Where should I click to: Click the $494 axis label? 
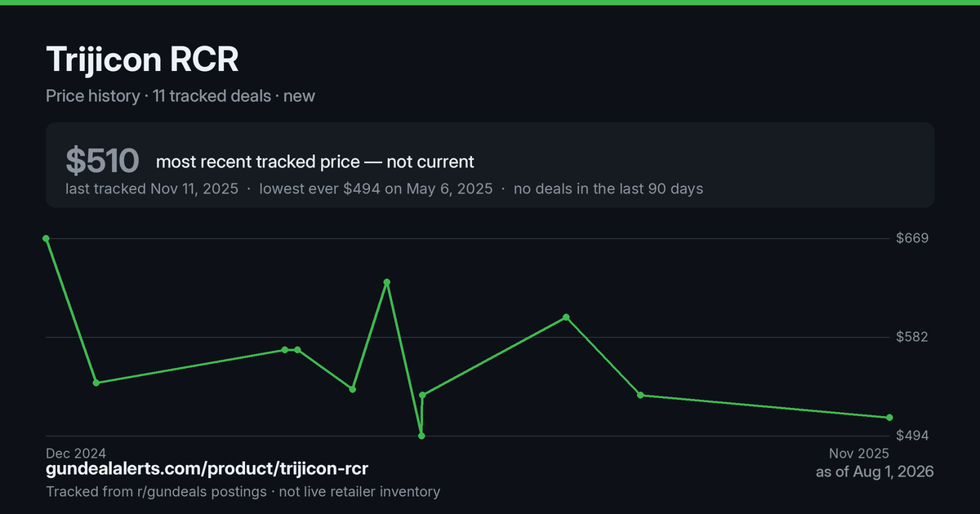915,436
